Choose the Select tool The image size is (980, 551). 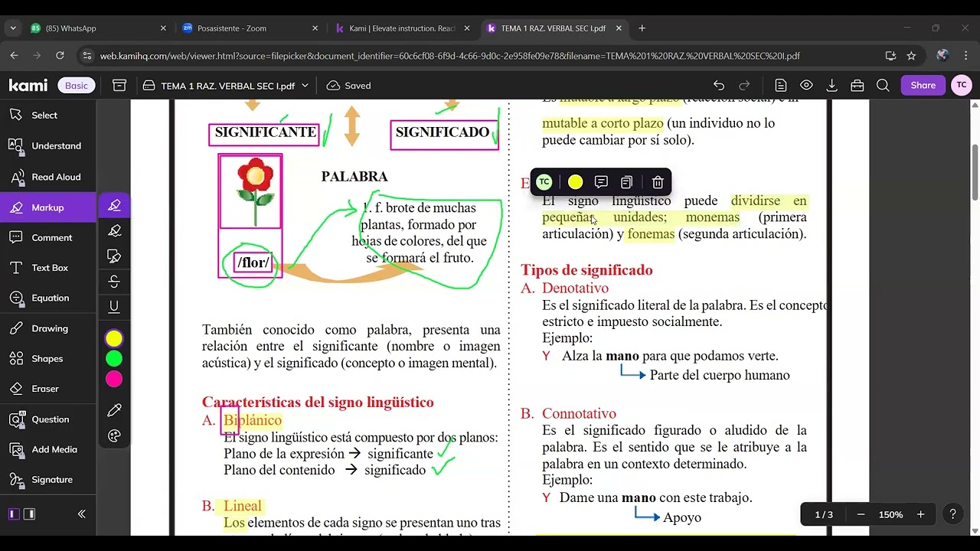point(48,115)
